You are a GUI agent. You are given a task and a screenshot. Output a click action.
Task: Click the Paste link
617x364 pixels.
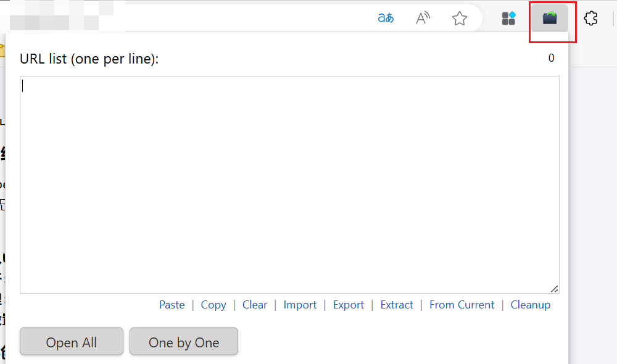point(172,305)
